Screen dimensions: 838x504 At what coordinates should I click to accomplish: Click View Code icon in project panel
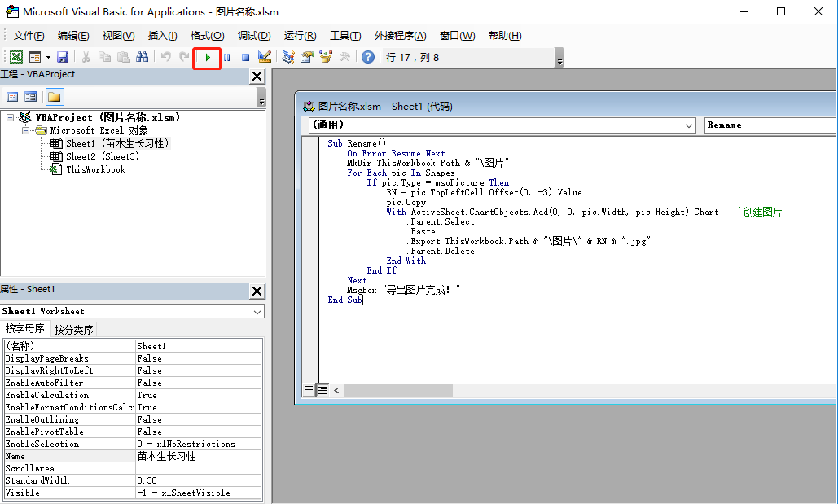tap(12, 97)
